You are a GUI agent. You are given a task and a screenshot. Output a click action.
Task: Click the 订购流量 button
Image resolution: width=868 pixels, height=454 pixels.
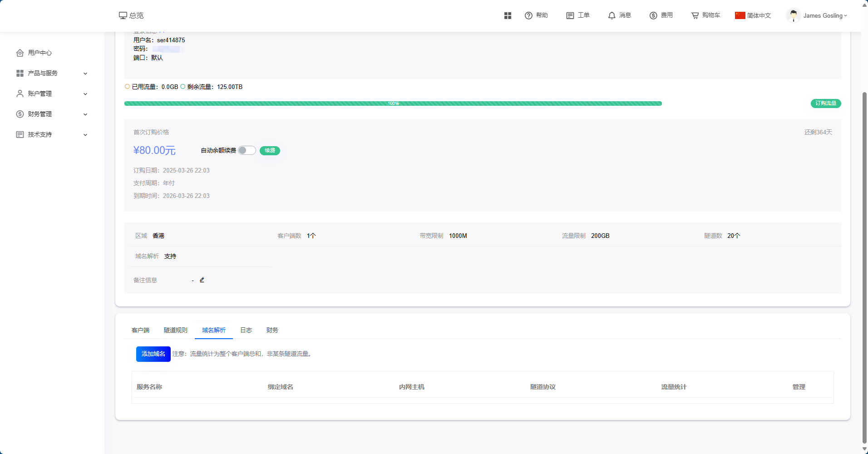coord(826,104)
